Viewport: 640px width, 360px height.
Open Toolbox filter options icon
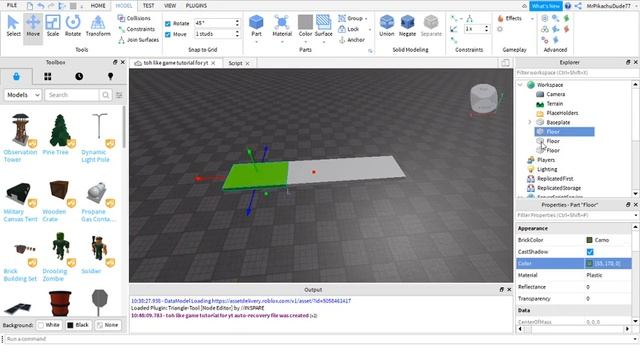[x=119, y=95]
